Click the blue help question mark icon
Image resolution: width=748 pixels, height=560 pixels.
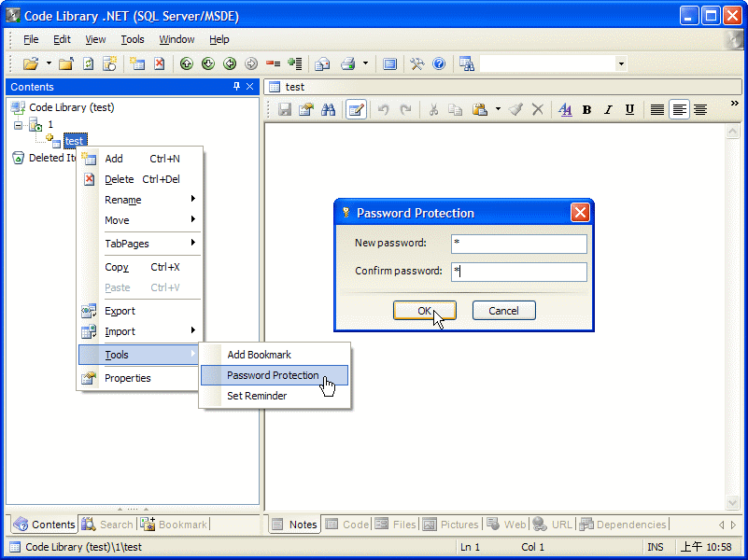439,63
